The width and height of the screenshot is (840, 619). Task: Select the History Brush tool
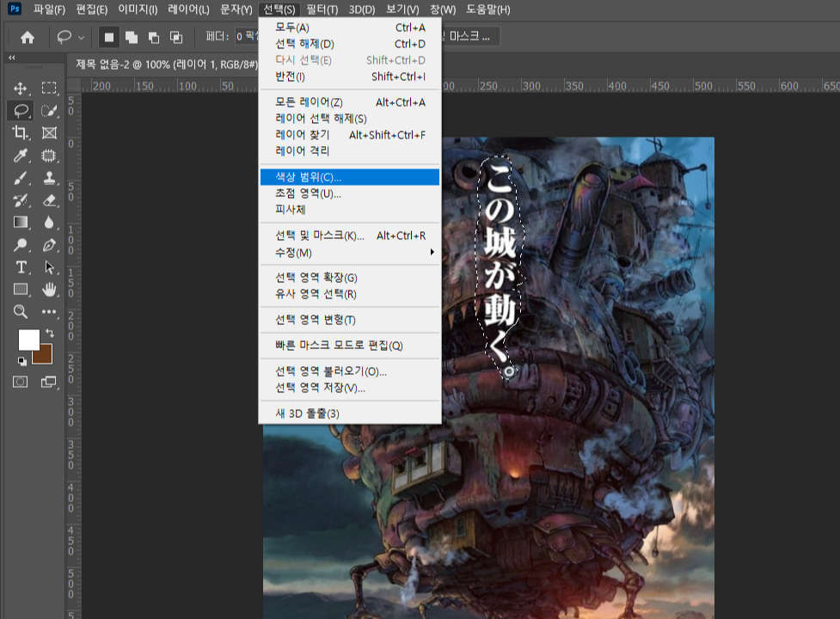pyautogui.click(x=21, y=200)
